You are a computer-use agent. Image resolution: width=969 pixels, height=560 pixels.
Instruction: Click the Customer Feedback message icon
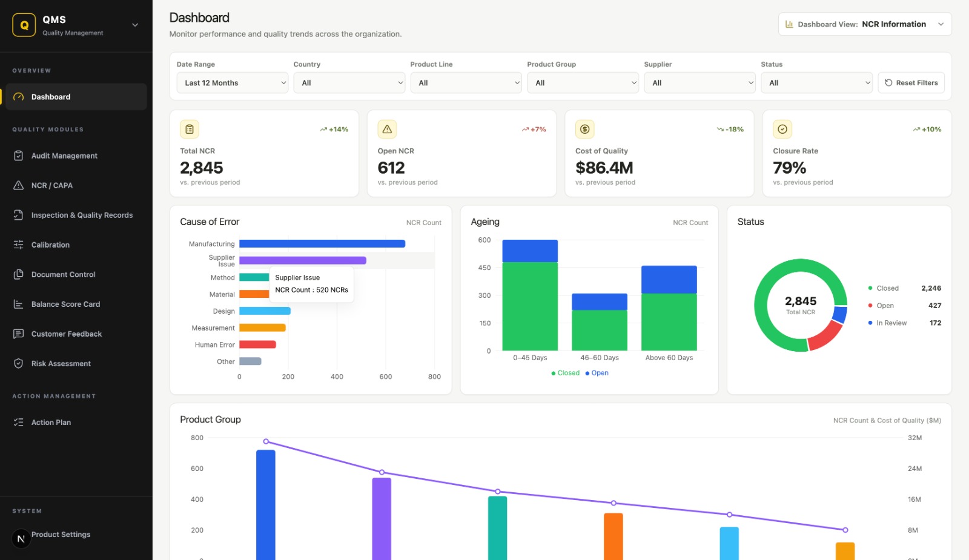(19, 334)
